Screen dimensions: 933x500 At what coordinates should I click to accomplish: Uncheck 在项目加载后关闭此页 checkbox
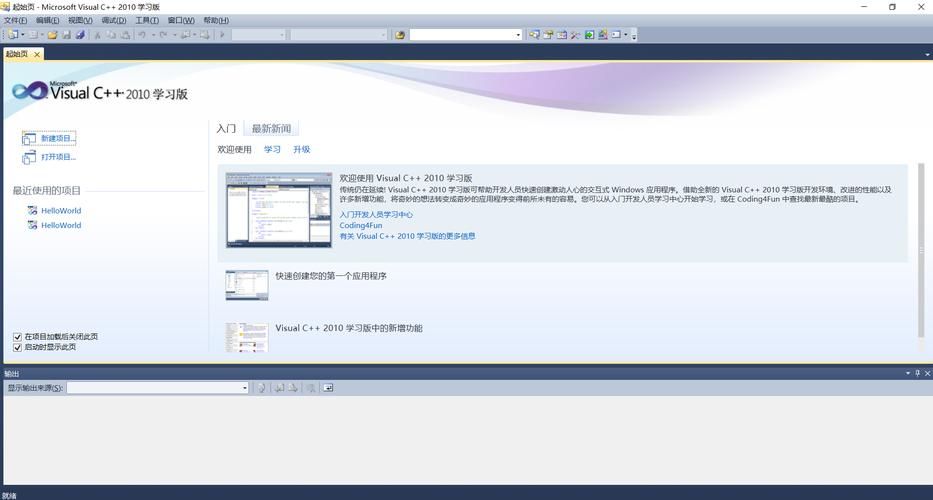point(17,337)
